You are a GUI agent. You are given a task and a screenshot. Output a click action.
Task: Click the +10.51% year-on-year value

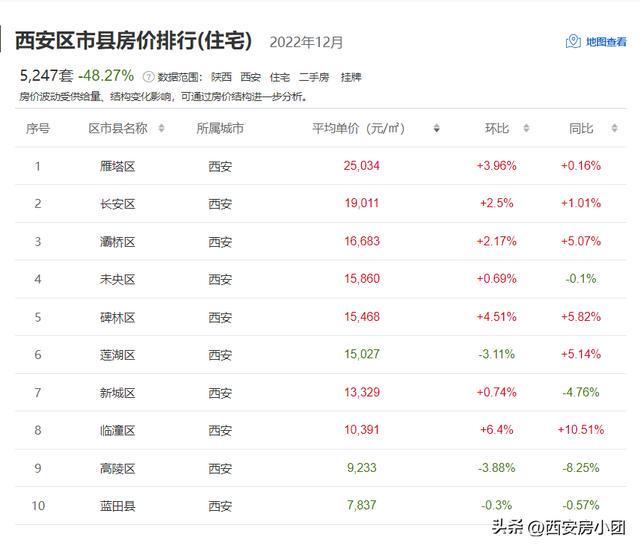tap(581, 430)
